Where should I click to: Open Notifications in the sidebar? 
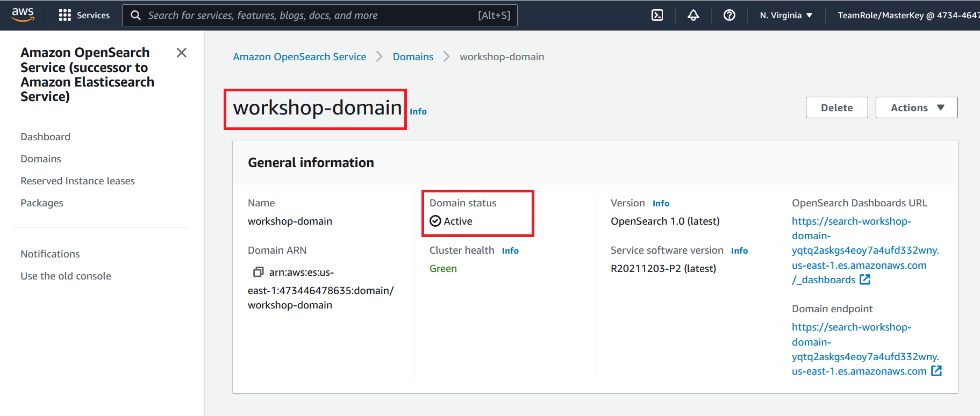point(50,254)
